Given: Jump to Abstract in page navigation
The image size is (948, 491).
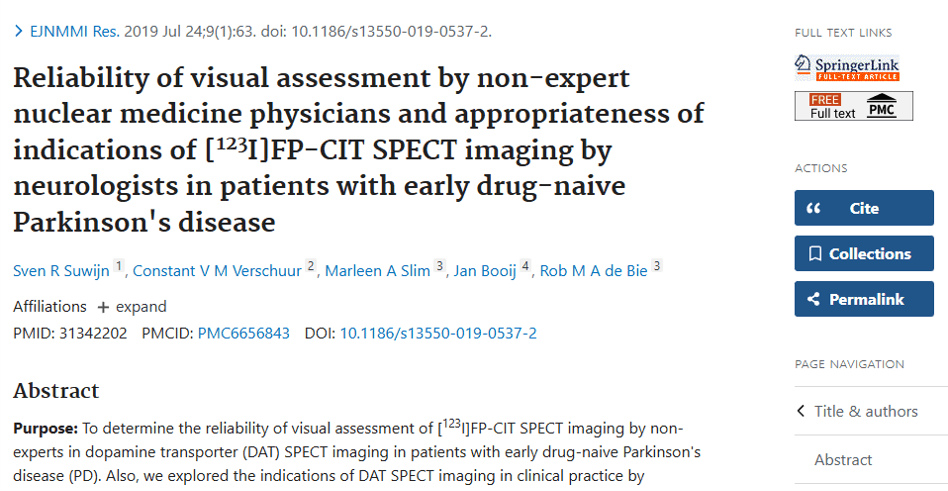Looking at the screenshot, I should (x=843, y=460).
